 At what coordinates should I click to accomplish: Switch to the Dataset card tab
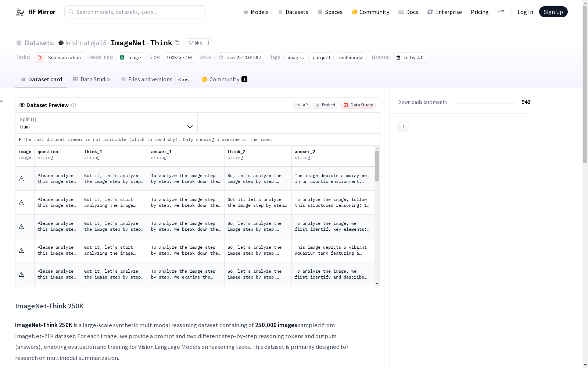point(41,79)
